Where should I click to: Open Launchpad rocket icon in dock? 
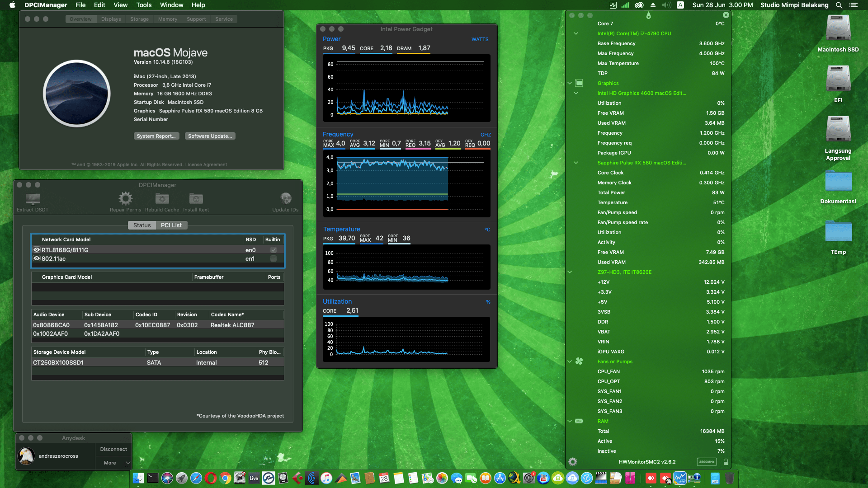coord(182,478)
